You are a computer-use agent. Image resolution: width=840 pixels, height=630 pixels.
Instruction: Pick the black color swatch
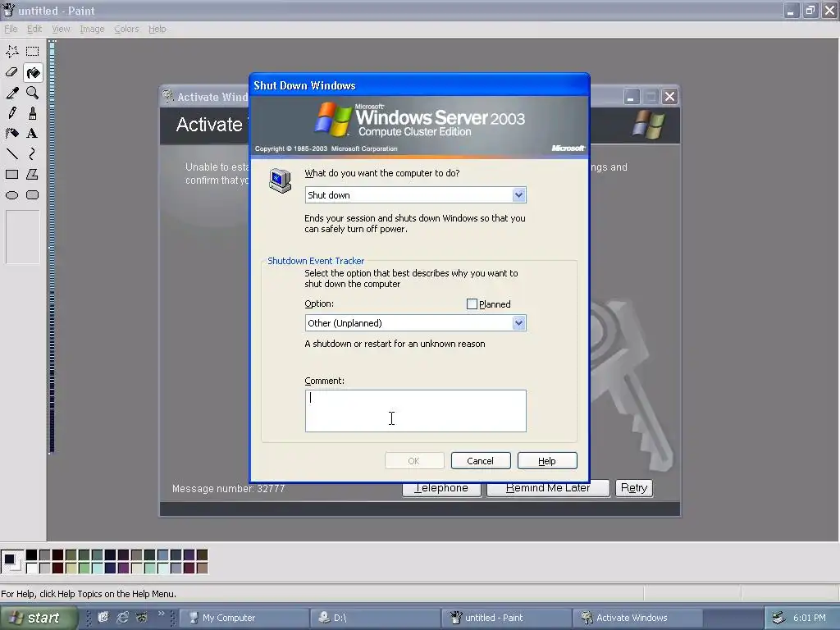32,555
